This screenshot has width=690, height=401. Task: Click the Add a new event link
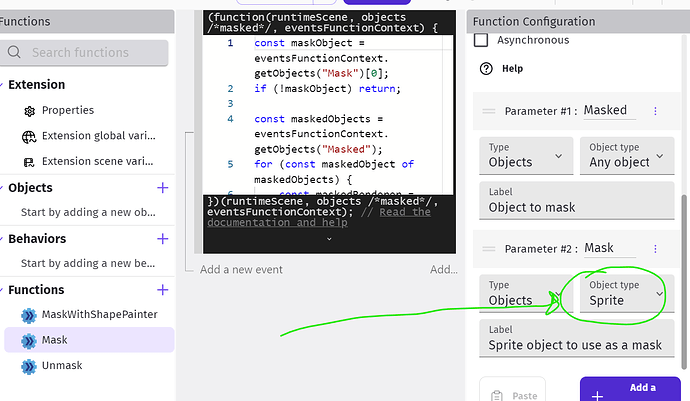(x=241, y=270)
